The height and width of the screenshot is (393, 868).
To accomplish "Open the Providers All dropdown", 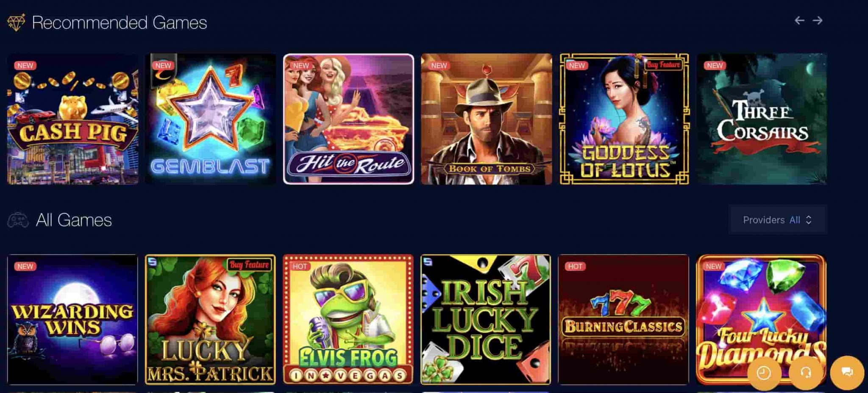I will pyautogui.click(x=778, y=220).
